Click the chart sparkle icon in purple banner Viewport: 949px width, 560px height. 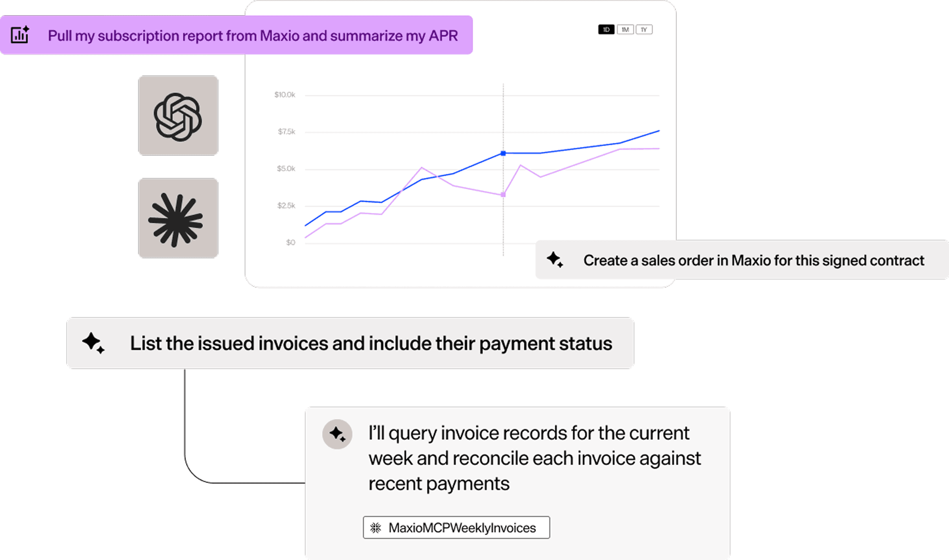point(20,35)
